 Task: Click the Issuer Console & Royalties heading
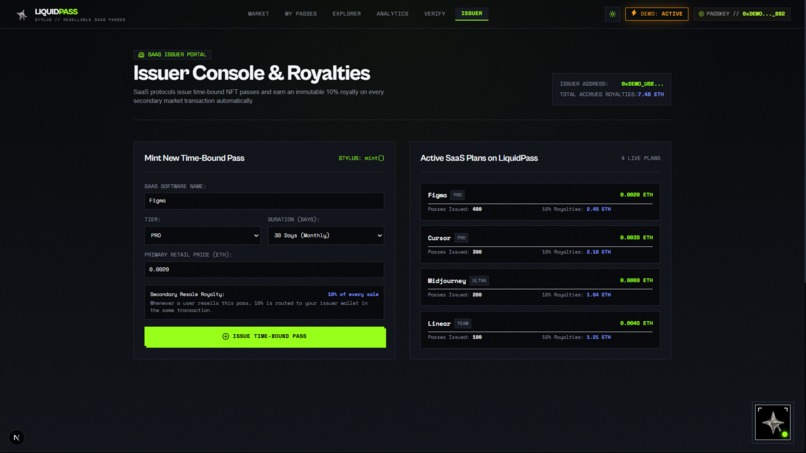251,73
